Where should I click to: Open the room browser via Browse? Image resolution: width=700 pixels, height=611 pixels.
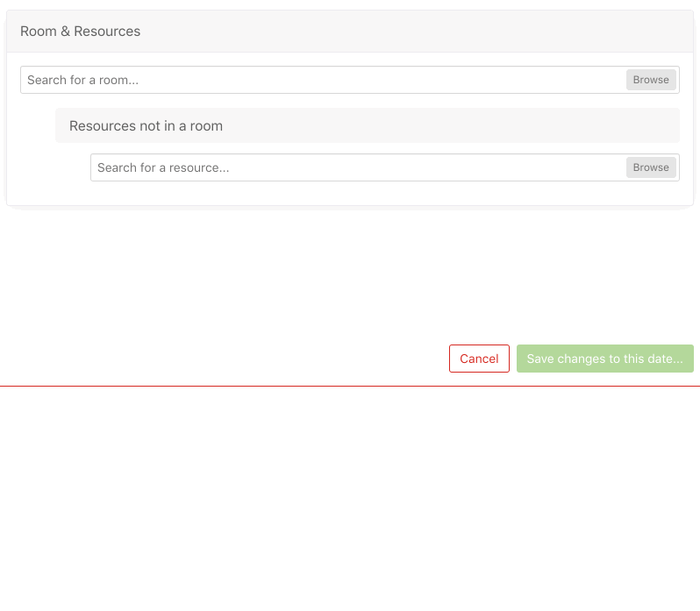coord(651,80)
